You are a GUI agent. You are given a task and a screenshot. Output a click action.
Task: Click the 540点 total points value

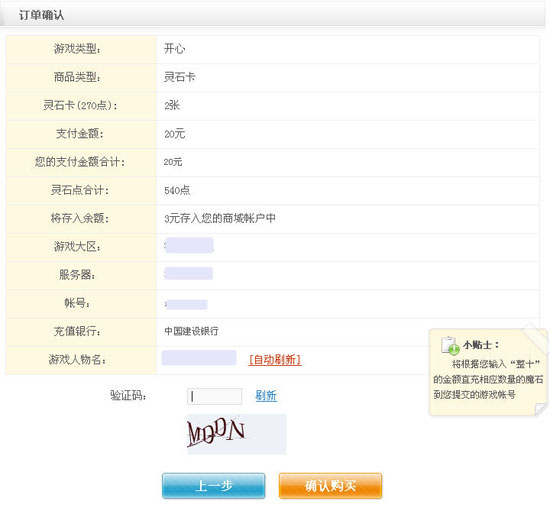pyautogui.click(x=177, y=191)
